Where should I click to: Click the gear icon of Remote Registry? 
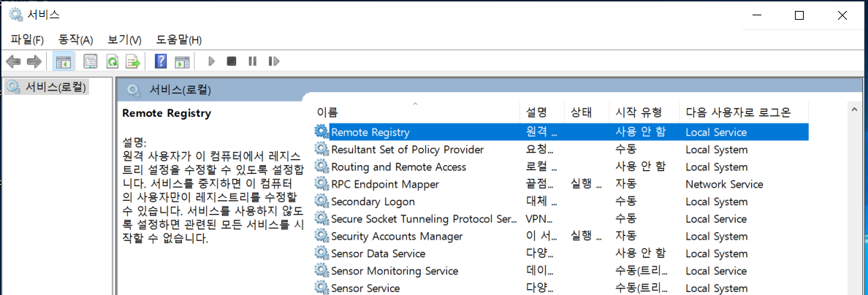click(321, 131)
